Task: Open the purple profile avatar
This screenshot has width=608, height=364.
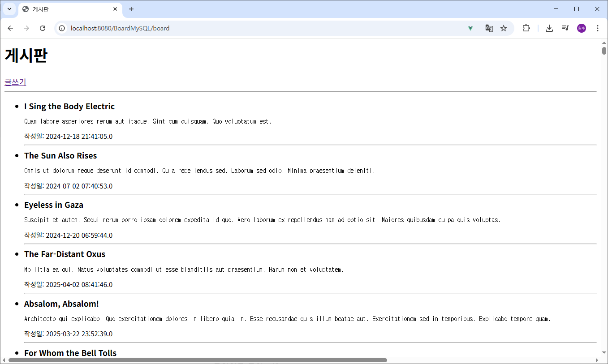Action: click(x=582, y=28)
